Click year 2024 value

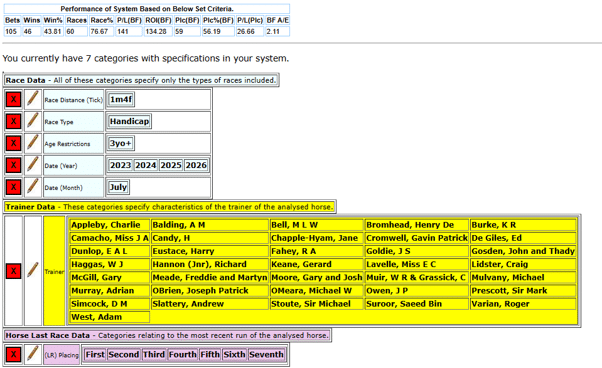tap(146, 165)
